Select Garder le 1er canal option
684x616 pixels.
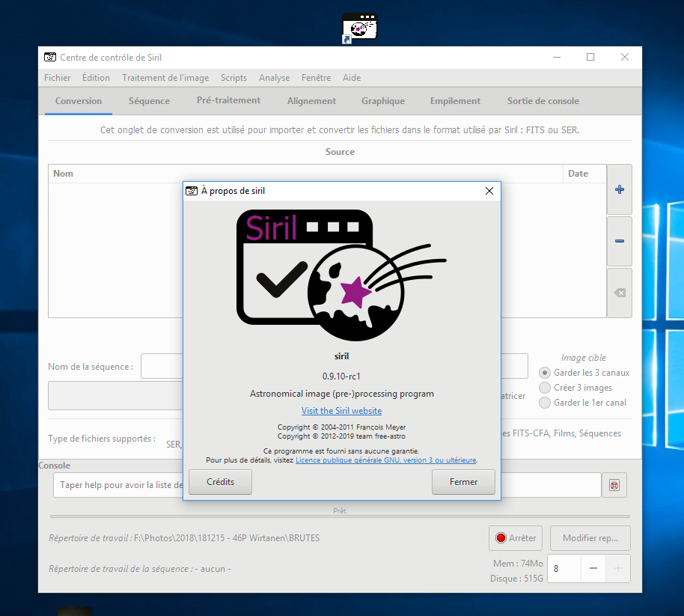click(x=544, y=402)
